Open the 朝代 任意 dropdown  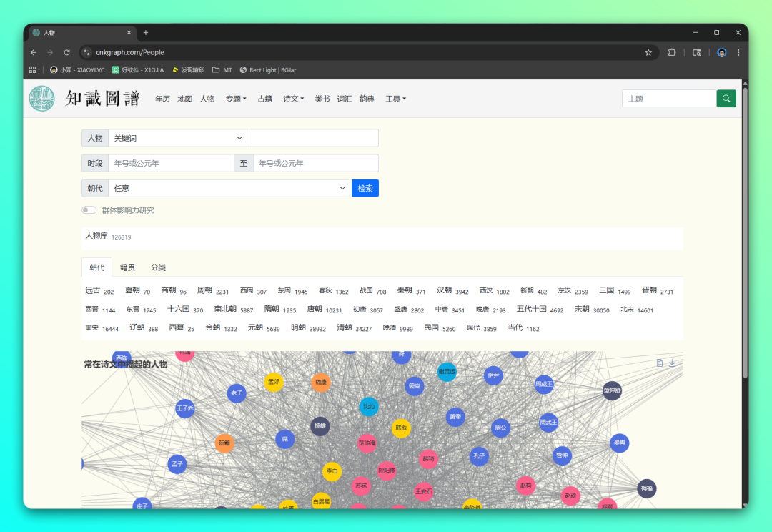pyautogui.click(x=230, y=188)
